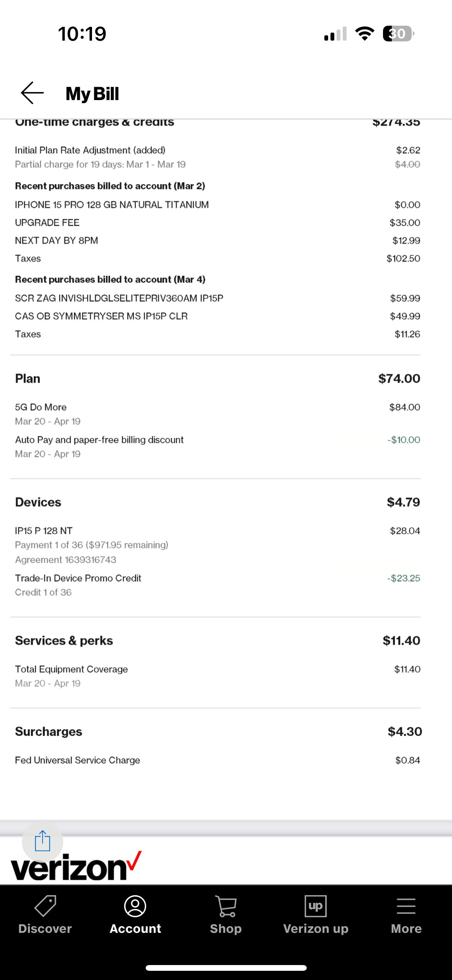452x980 pixels.
Task: Open the More hamburger menu icon
Action: [x=406, y=906]
